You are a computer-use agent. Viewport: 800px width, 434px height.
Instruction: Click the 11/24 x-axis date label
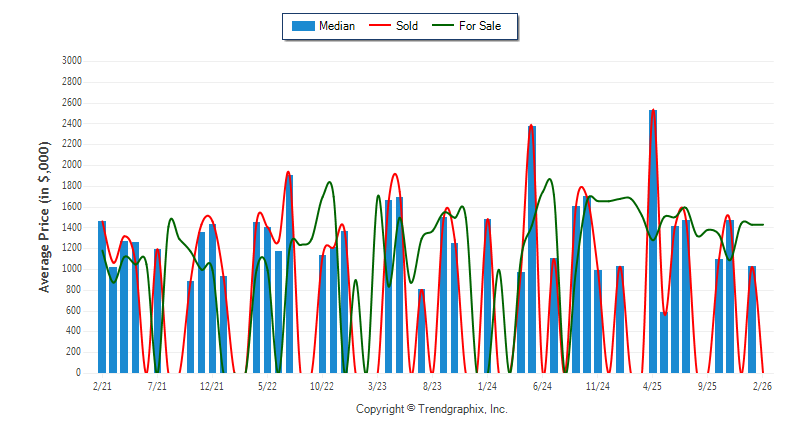pos(598,386)
